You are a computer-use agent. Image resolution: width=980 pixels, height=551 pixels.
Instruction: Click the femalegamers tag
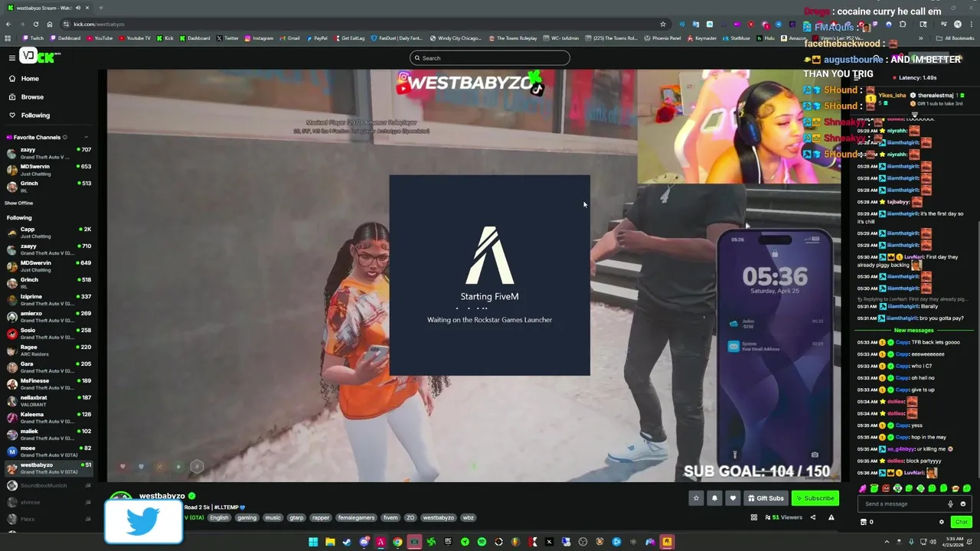pos(356,517)
